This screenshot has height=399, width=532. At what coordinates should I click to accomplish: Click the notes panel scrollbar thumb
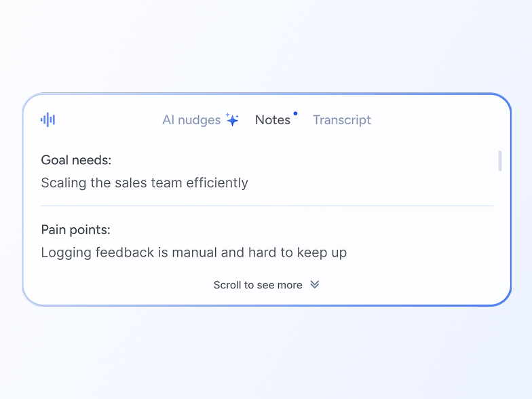pos(500,161)
